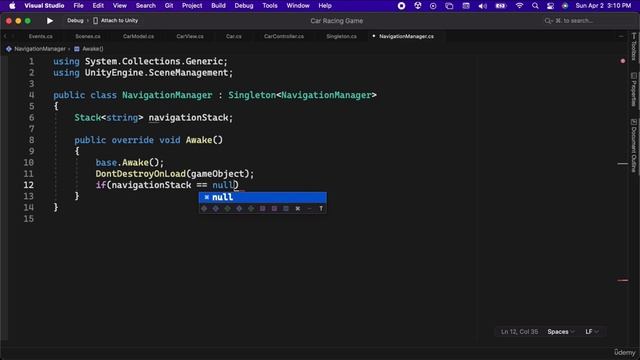The width and height of the screenshot is (640, 360).
Task: Click the red error indicator in scrollbar
Action: [622, 61]
